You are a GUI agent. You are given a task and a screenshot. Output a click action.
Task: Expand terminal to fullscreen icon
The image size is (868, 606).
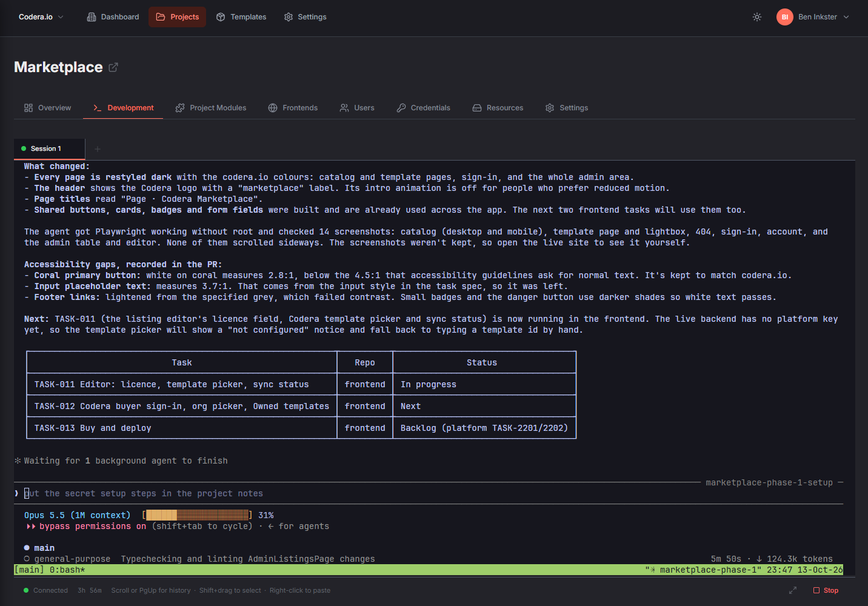(793, 590)
